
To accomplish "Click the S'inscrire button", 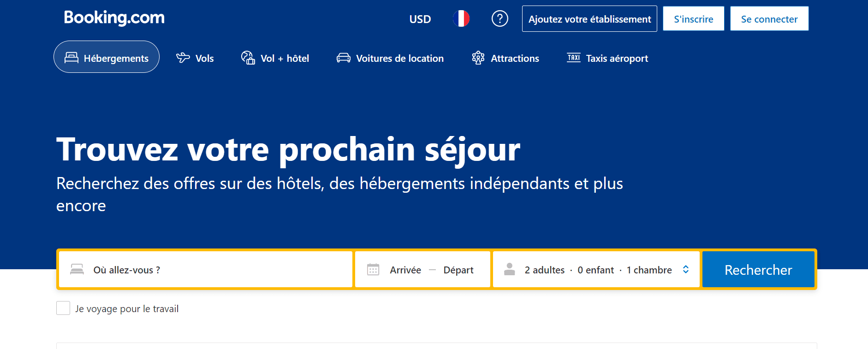I will (693, 19).
